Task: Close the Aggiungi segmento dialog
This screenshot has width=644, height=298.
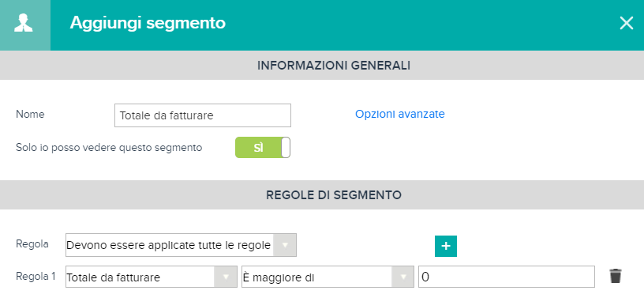Action: coord(627,24)
